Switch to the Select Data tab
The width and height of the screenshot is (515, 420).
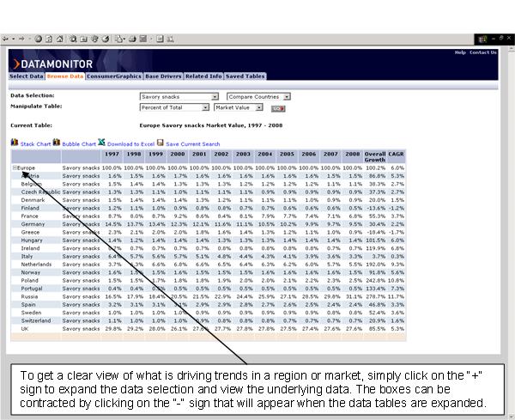pyautogui.click(x=27, y=76)
